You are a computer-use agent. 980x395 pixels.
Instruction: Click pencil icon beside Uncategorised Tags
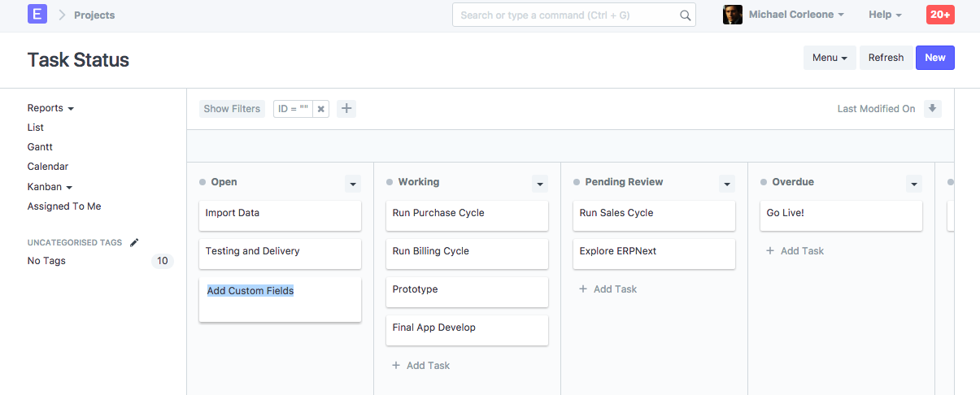[x=134, y=242]
